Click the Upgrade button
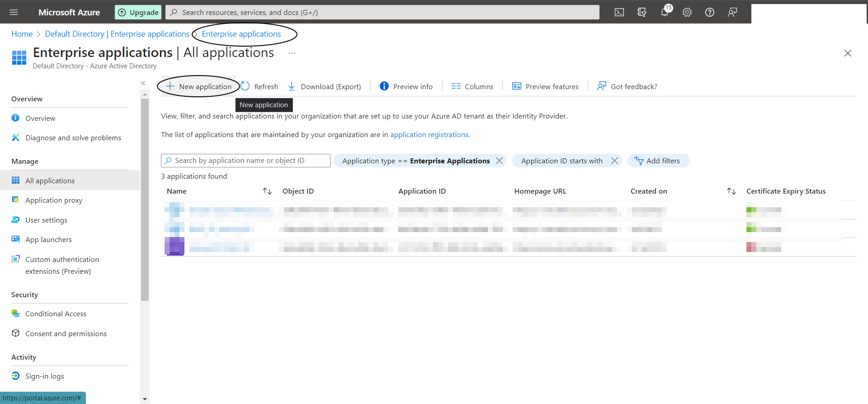868x404 pixels. pyautogui.click(x=138, y=12)
